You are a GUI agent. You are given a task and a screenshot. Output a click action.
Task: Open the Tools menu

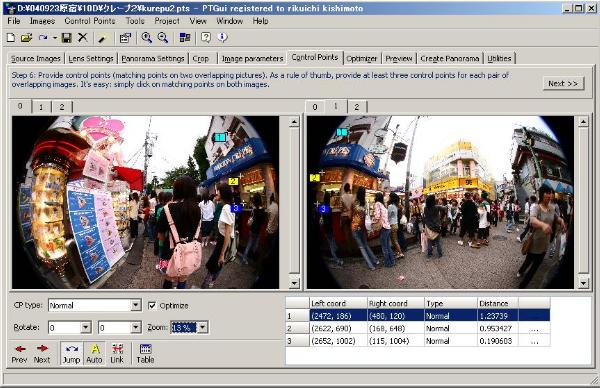[x=135, y=21]
